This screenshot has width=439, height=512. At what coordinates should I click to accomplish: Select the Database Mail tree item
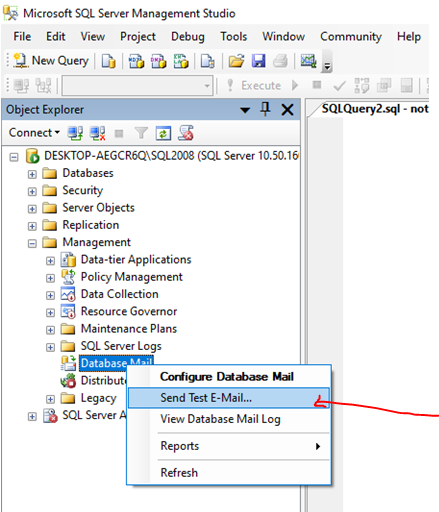116,363
